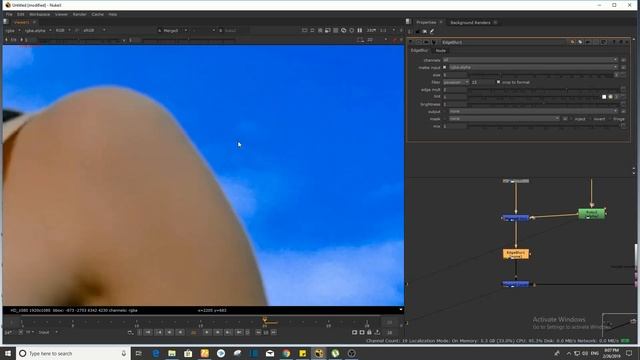Click the brightness value field

coord(455,104)
